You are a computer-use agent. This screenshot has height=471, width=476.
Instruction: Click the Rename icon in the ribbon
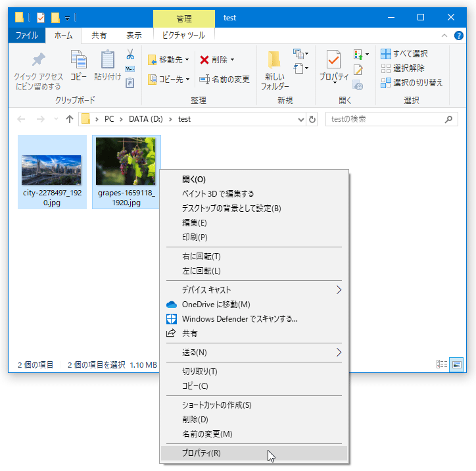pyautogui.click(x=204, y=80)
